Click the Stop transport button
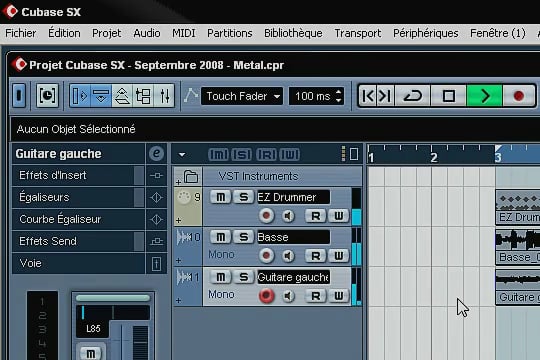 point(448,96)
